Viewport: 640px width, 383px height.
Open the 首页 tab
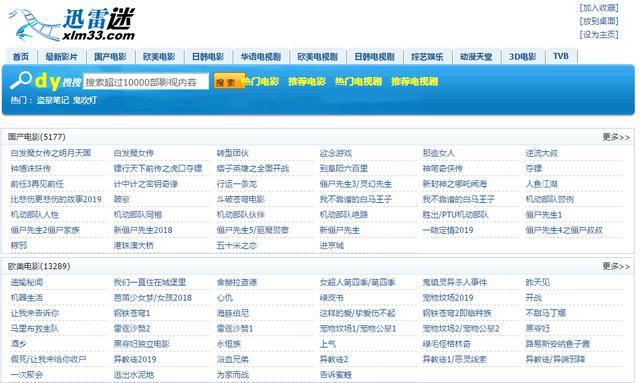pos(21,57)
